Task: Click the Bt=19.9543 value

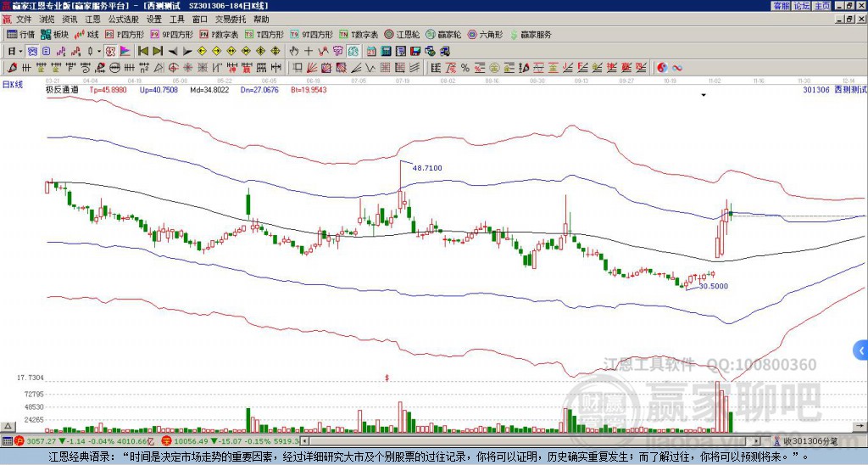Action: pyautogui.click(x=309, y=89)
